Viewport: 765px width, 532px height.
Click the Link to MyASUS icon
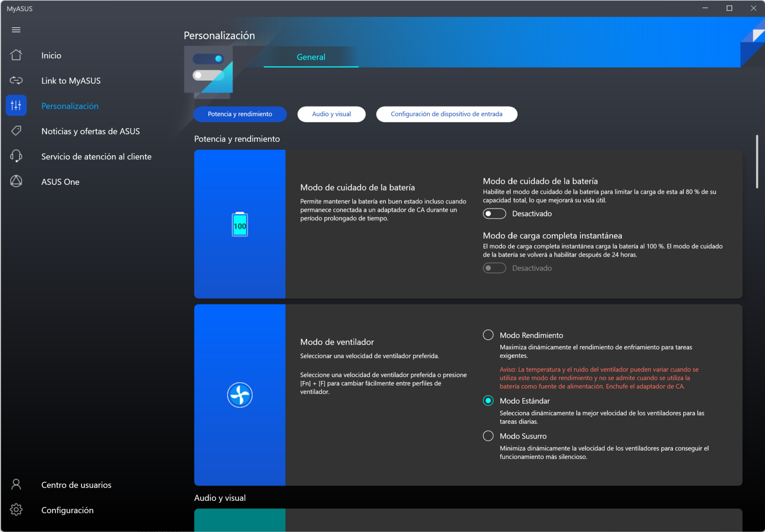coord(16,80)
